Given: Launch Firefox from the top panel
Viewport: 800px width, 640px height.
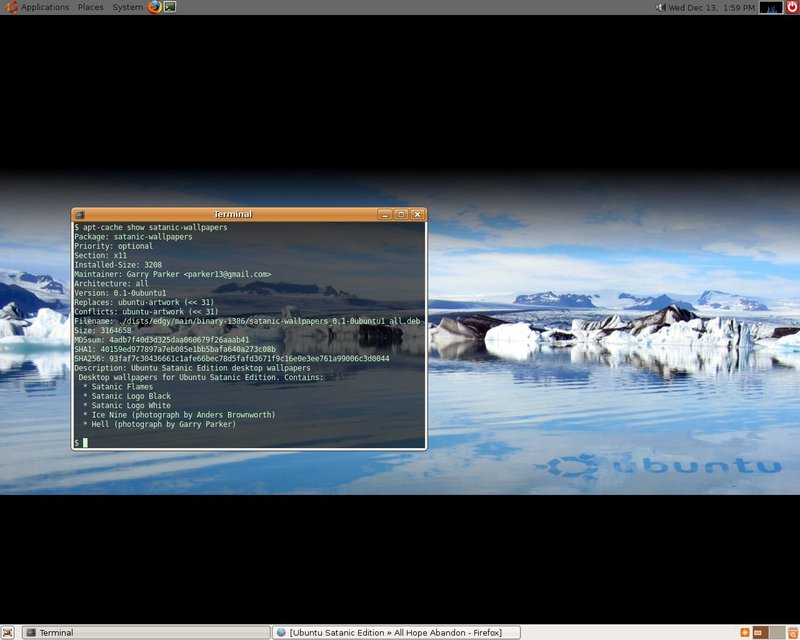Looking at the screenshot, I should [154, 7].
